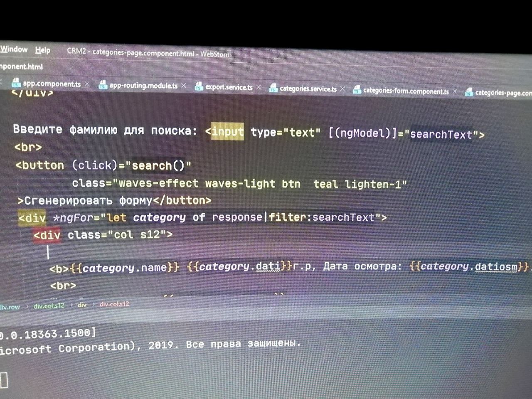Click the {{category.name}} interpolation
Image resolution: width=532 pixels, height=399 pixels.
point(125,268)
